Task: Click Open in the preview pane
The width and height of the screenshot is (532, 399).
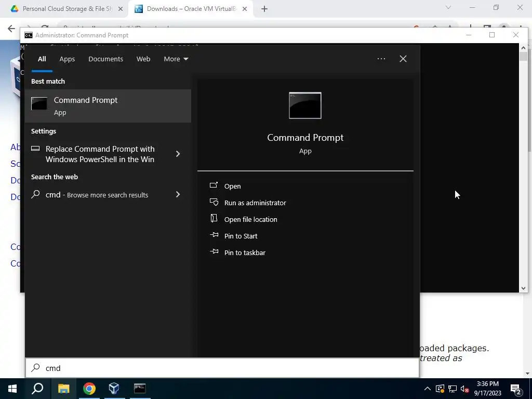Action: point(232,187)
